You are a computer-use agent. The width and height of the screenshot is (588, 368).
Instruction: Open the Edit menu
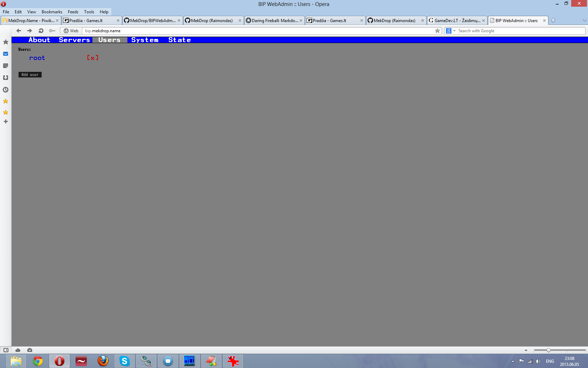[x=18, y=12]
